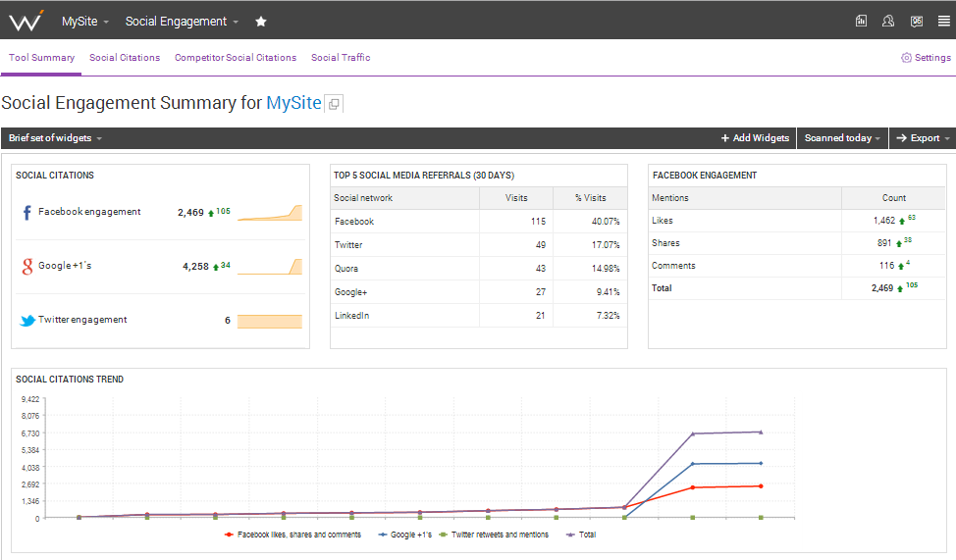
Task: Click the last Total data point on trend chart
Action: (x=761, y=433)
